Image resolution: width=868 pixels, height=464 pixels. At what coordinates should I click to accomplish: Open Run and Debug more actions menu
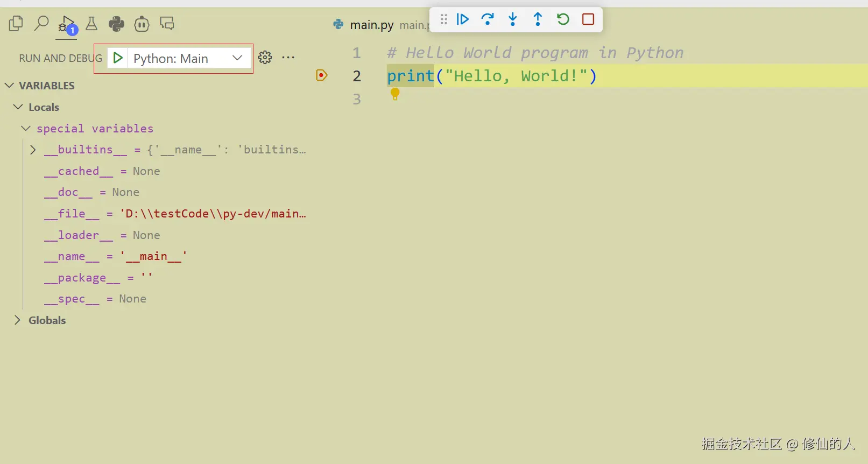(x=288, y=57)
